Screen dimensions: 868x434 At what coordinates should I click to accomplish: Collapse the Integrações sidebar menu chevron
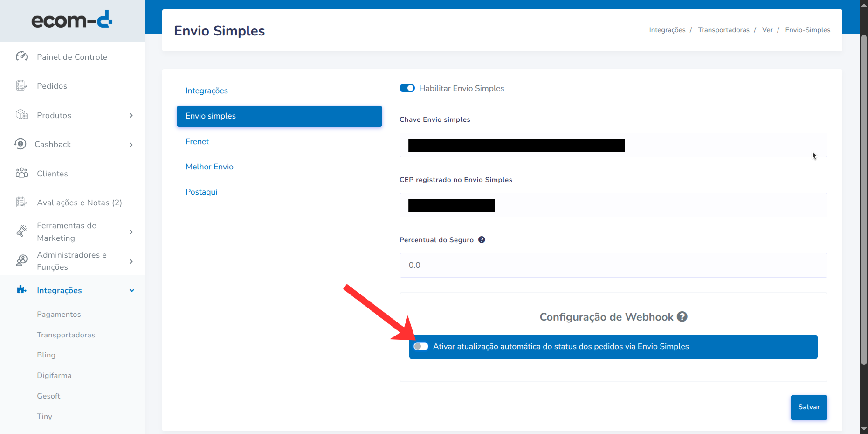[131, 290]
